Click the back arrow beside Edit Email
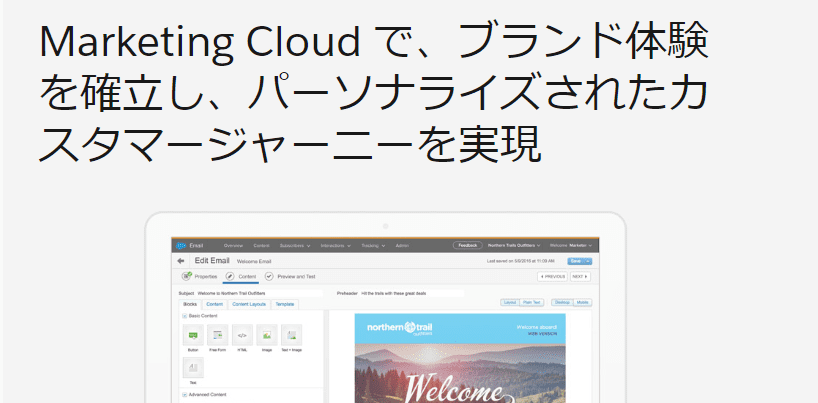Image resolution: width=818 pixels, height=403 pixels. pyautogui.click(x=181, y=261)
